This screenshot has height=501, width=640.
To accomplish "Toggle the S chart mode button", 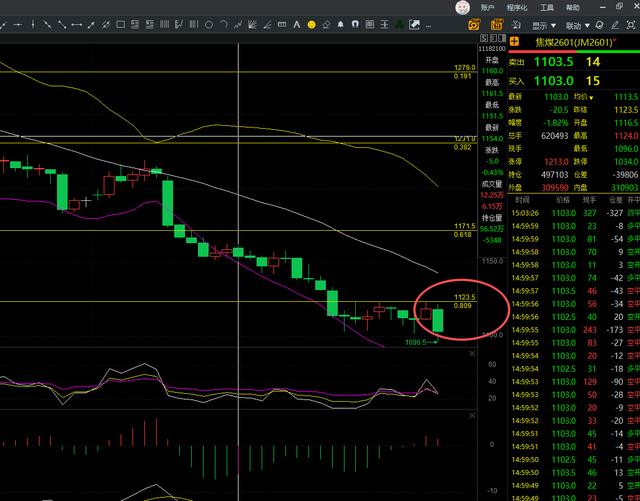I will click(x=484, y=38).
